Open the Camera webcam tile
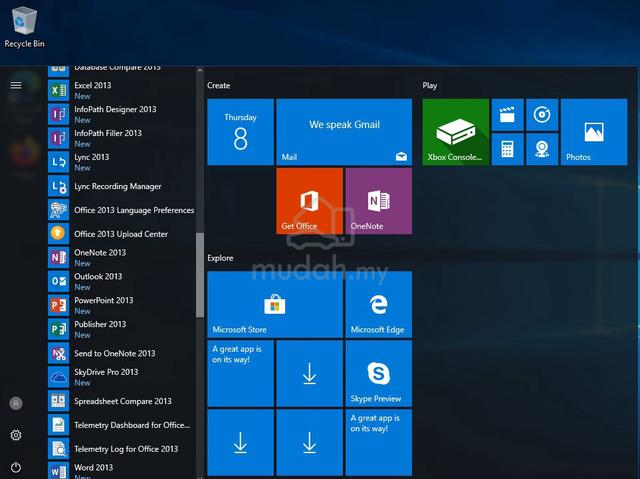The height and width of the screenshot is (479, 640). point(542,149)
